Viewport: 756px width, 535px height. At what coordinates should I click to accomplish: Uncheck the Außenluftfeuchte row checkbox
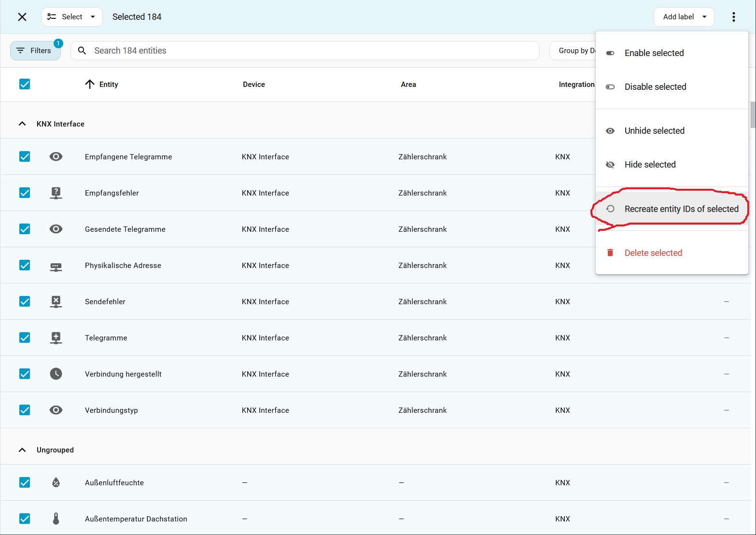pyautogui.click(x=25, y=482)
